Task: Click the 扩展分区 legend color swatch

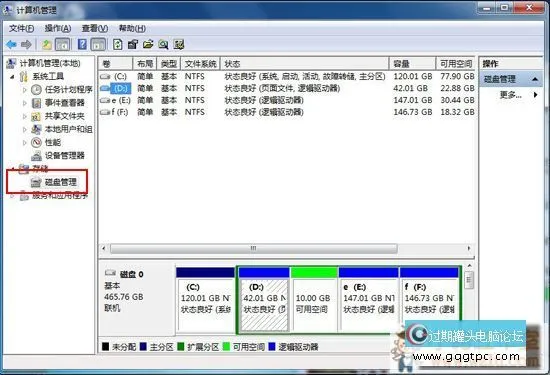Action: [x=181, y=347]
